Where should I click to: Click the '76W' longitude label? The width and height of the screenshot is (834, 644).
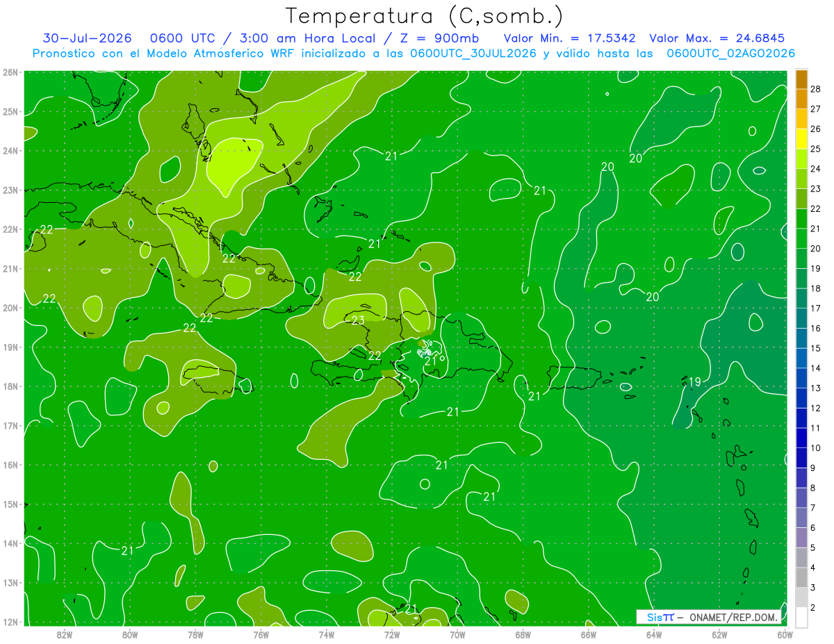pyautogui.click(x=261, y=634)
